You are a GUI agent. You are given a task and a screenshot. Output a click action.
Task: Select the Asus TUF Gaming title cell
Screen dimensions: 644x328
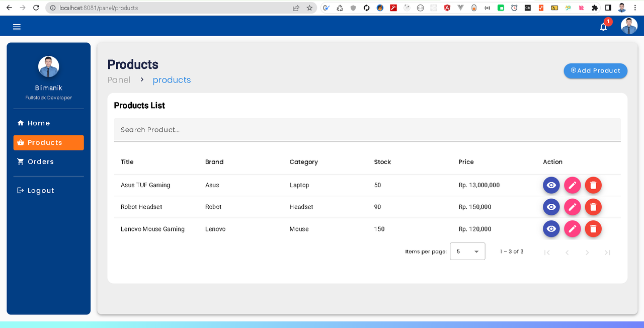145,185
